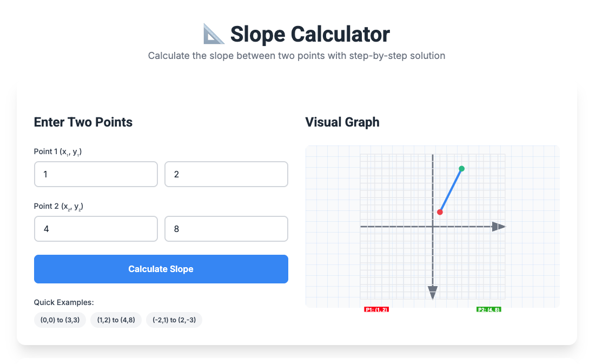Click the 'Enter Two Points' heading

(83, 122)
